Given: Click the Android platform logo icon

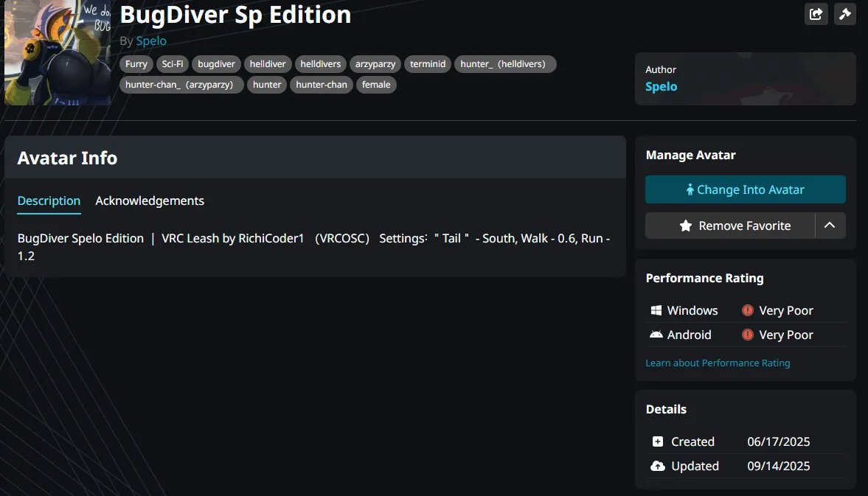Looking at the screenshot, I should (x=656, y=335).
